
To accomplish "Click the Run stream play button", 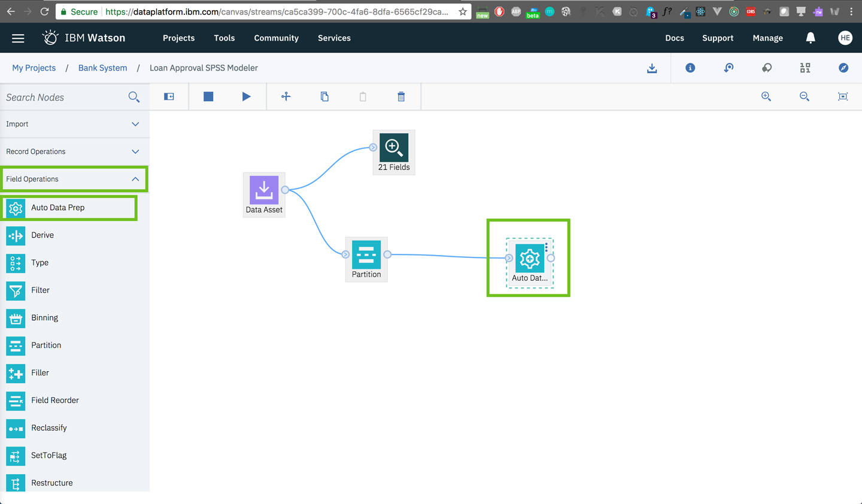I will point(246,96).
